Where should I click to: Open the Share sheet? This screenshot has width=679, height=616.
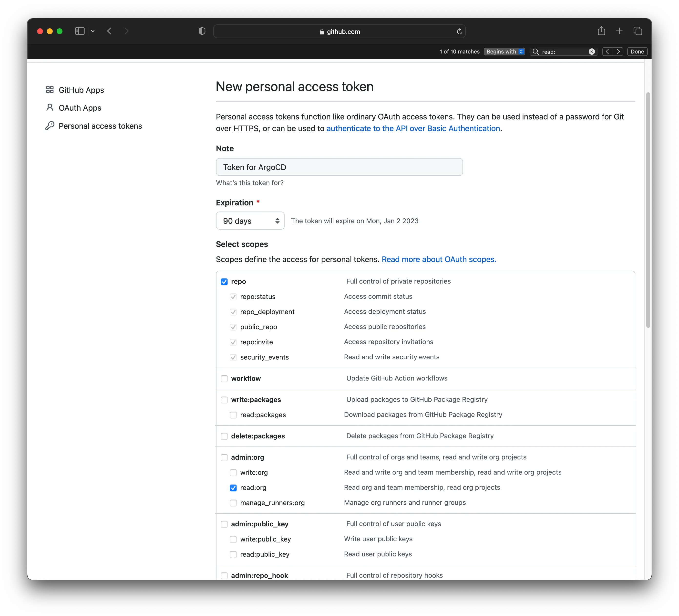tap(601, 31)
